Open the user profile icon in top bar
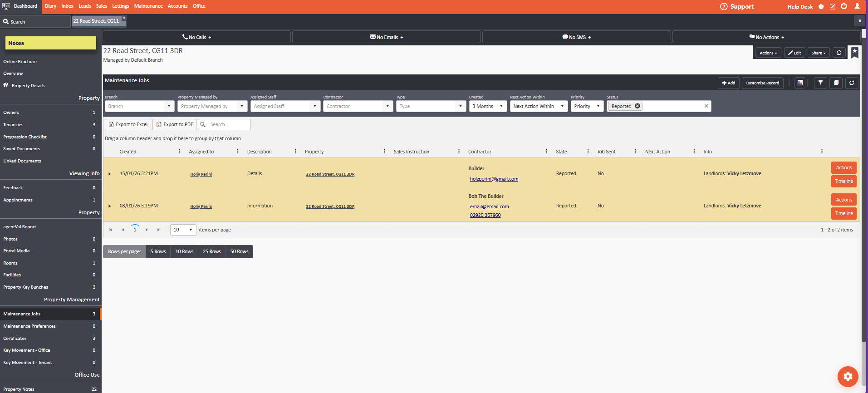This screenshot has height=393, width=868. tap(857, 6)
